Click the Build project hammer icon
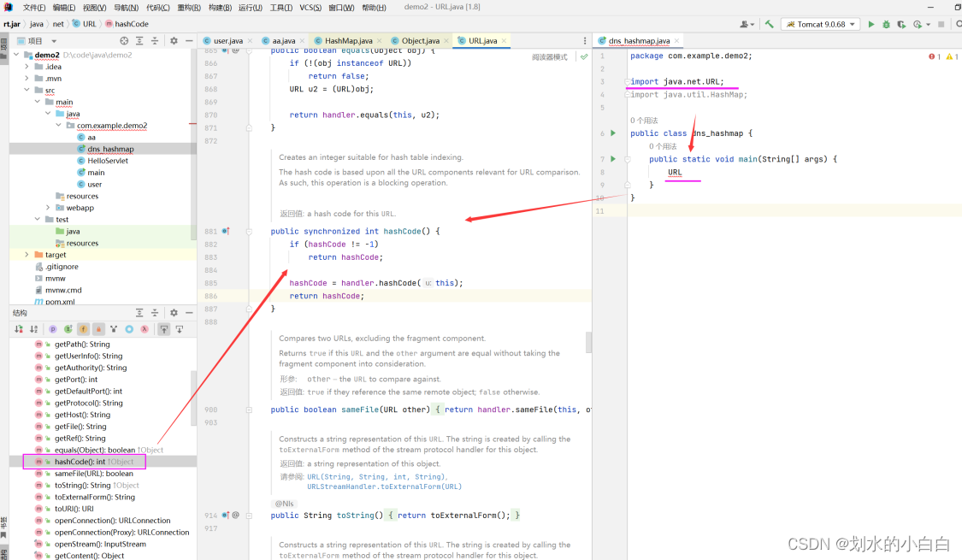The image size is (962, 560). click(x=769, y=24)
